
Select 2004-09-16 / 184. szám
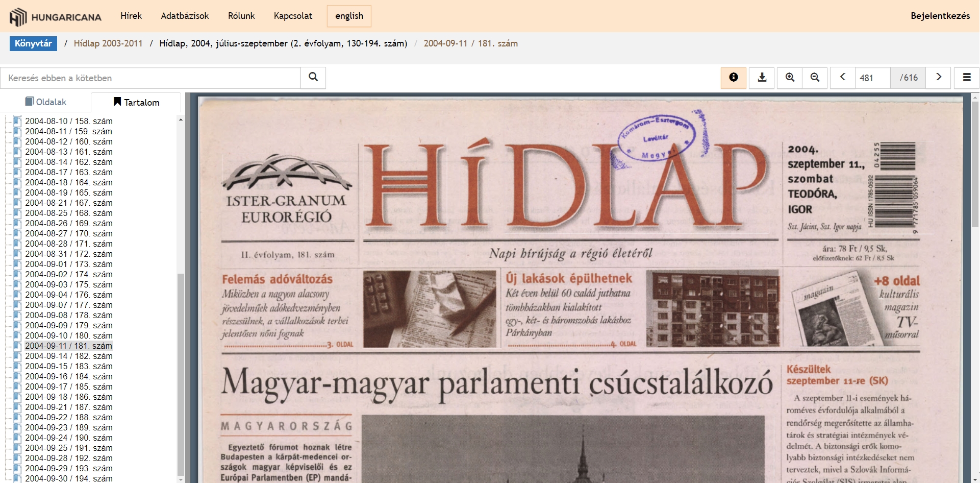(69, 376)
